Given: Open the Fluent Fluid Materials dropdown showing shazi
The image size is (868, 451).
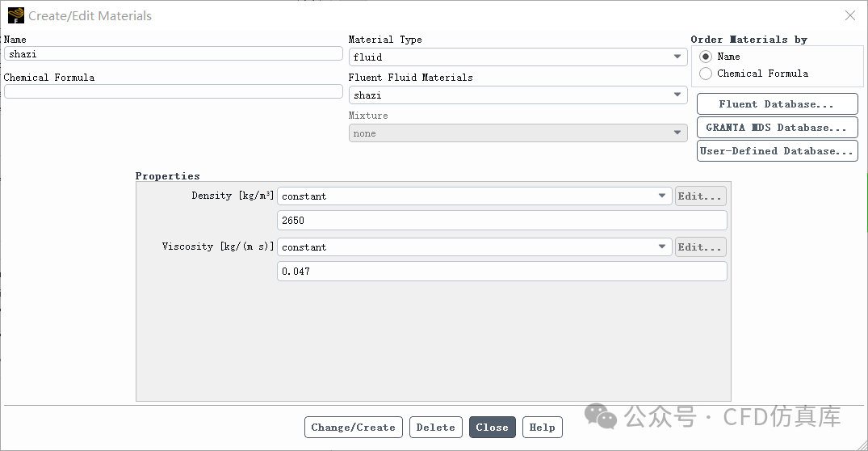Looking at the screenshot, I should tap(518, 95).
